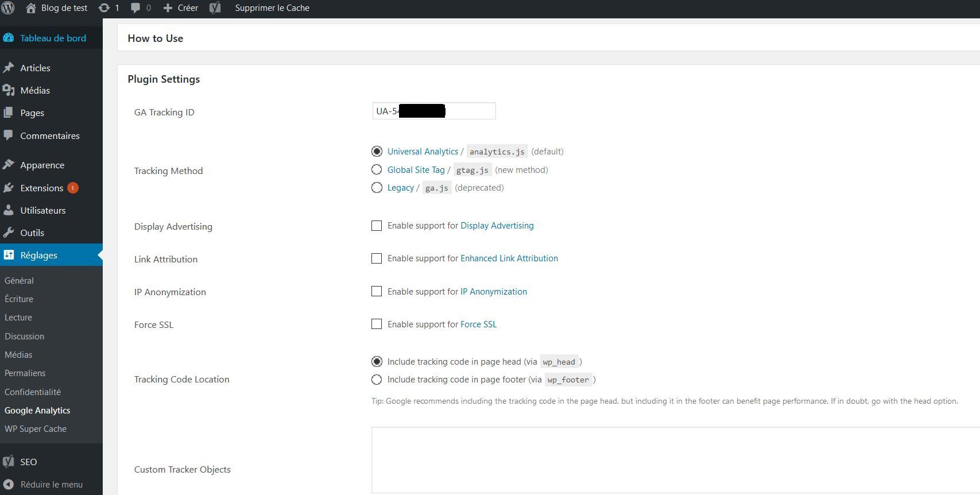Click the Utilisateurs person icon
The image size is (980, 495).
coord(9,210)
